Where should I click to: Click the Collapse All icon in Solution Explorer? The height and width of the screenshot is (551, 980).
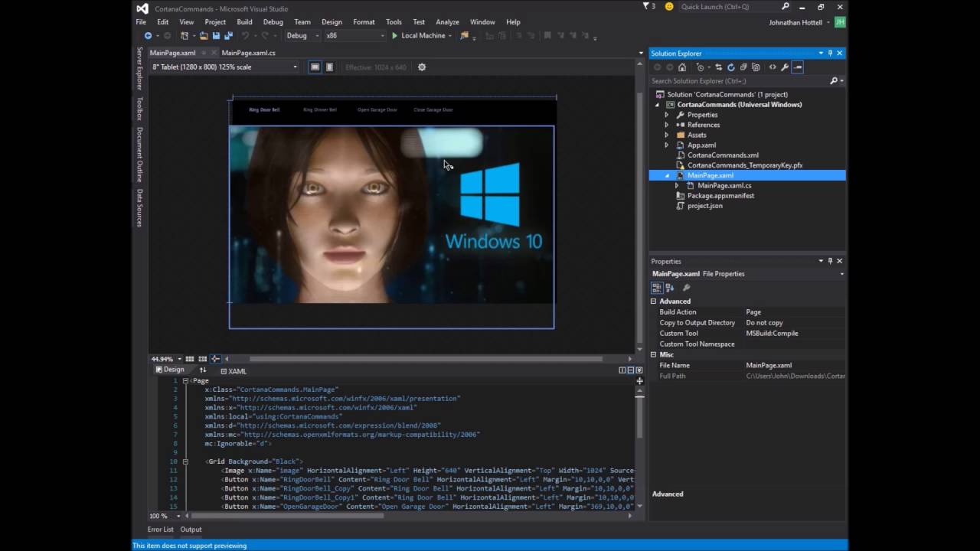pyautogui.click(x=743, y=67)
